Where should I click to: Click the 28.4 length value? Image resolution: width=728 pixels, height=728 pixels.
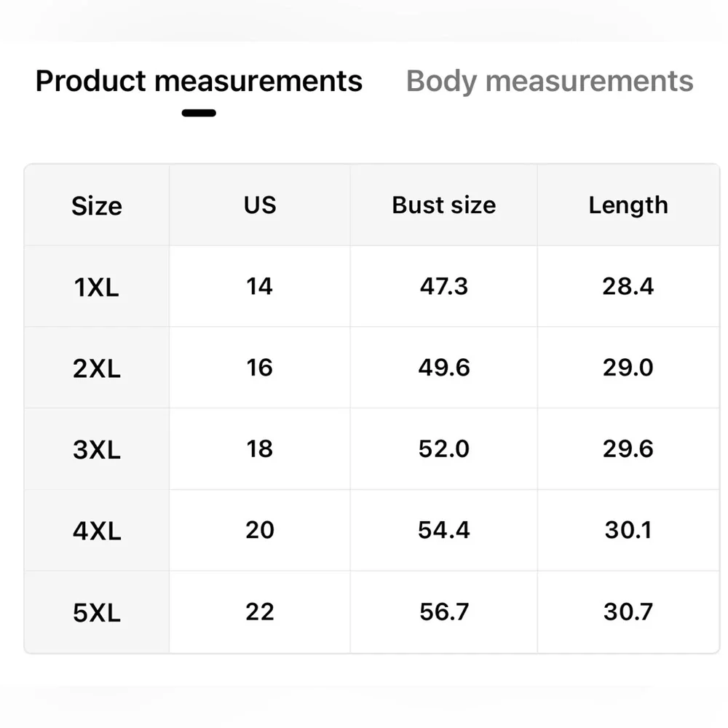[628, 287]
